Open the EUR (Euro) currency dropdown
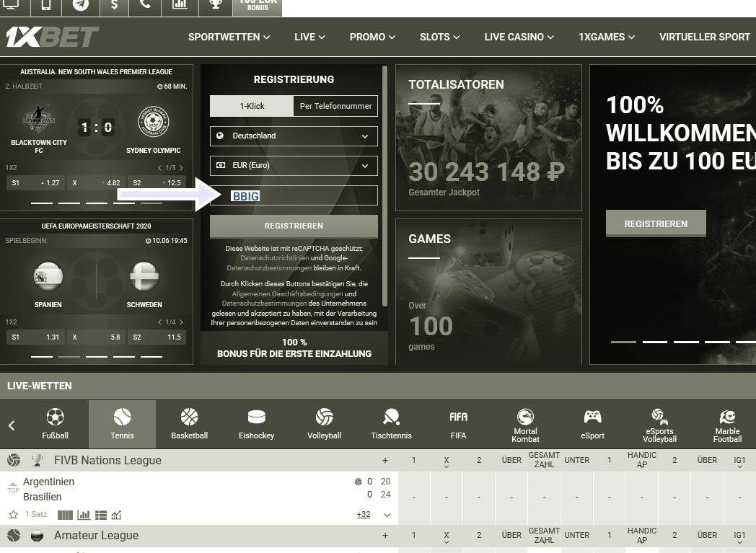The image size is (756, 553). tap(294, 165)
